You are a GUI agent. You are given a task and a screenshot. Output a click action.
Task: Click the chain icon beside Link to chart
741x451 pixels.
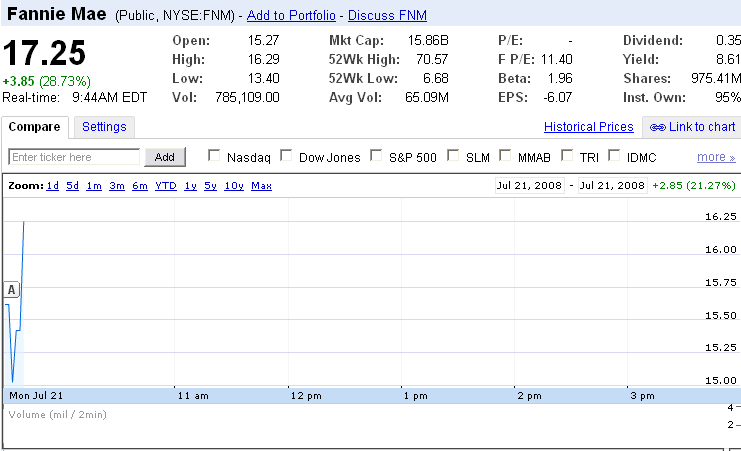(x=657, y=127)
